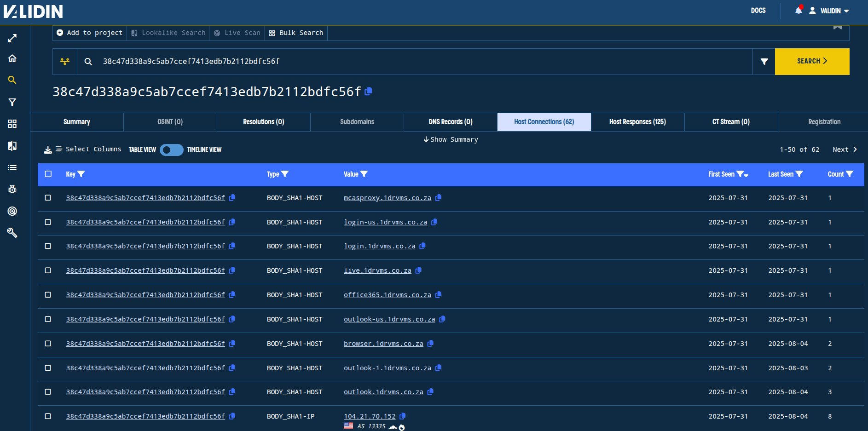The width and height of the screenshot is (868, 431).
Task: Click Add to project button
Action: coord(90,33)
